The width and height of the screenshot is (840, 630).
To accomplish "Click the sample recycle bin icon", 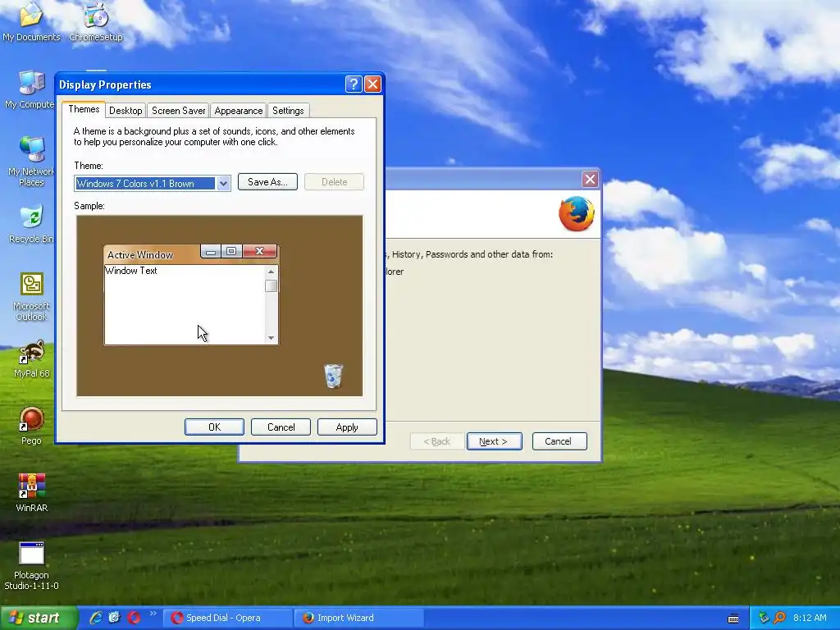I will tap(333, 376).
